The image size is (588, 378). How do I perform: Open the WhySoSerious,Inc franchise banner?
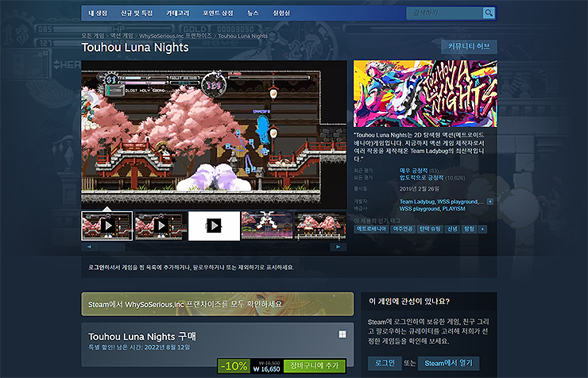[x=218, y=304]
